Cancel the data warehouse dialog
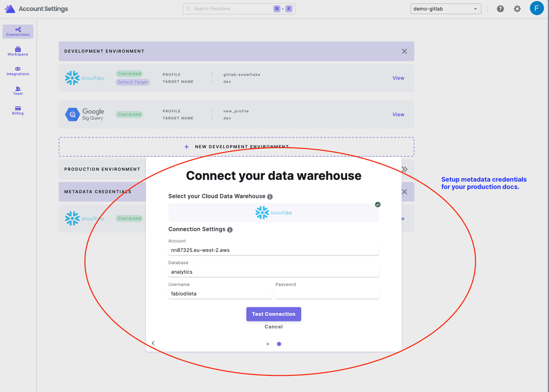 pos(274,327)
